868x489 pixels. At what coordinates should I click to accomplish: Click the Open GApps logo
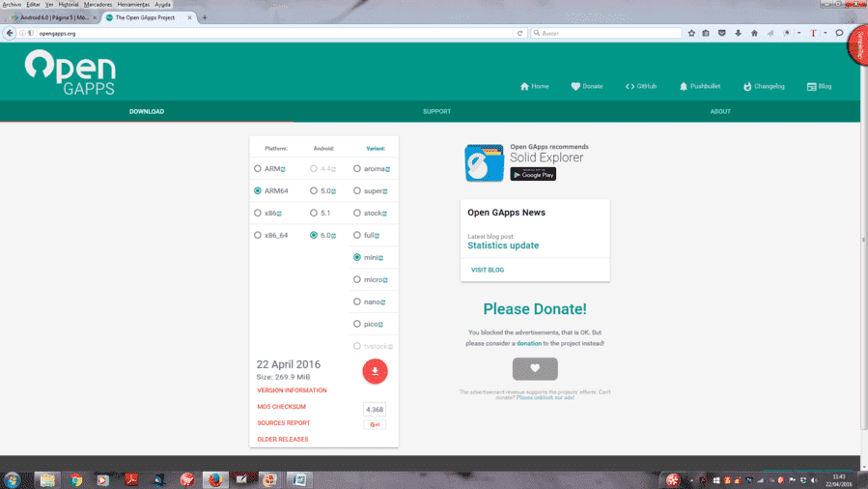point(70,72)
